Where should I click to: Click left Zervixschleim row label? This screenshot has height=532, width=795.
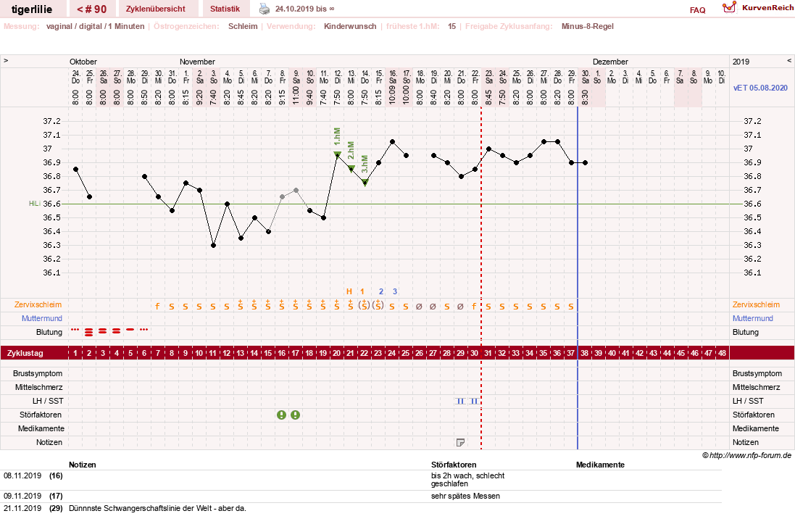(38, 305)
